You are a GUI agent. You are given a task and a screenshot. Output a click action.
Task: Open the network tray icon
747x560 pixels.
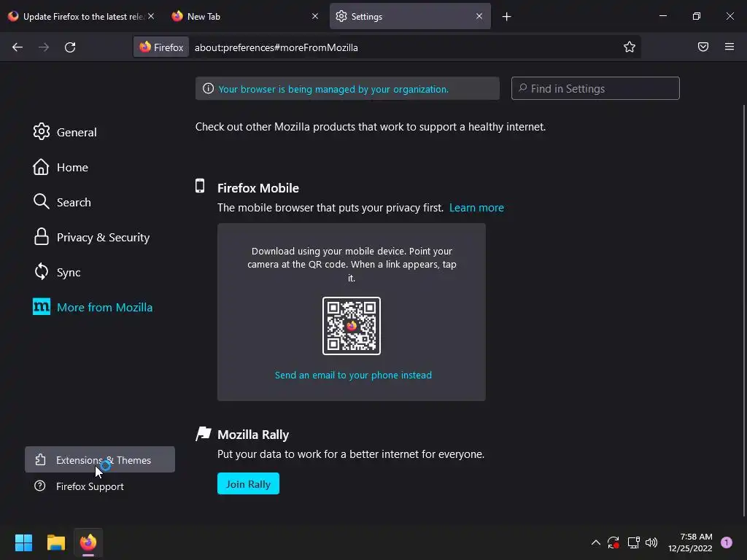[x=633, y=542]
